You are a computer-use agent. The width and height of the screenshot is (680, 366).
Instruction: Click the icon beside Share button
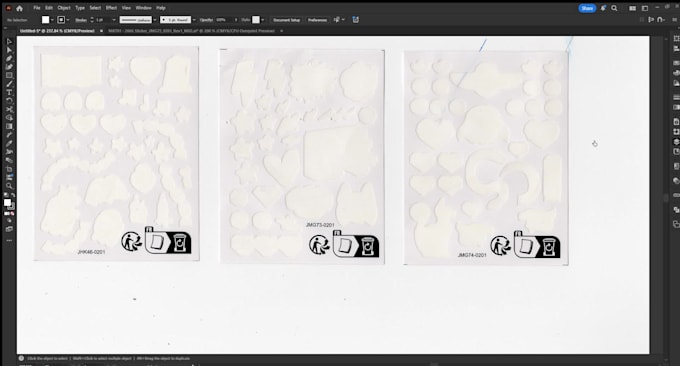(x=603, y=8)
